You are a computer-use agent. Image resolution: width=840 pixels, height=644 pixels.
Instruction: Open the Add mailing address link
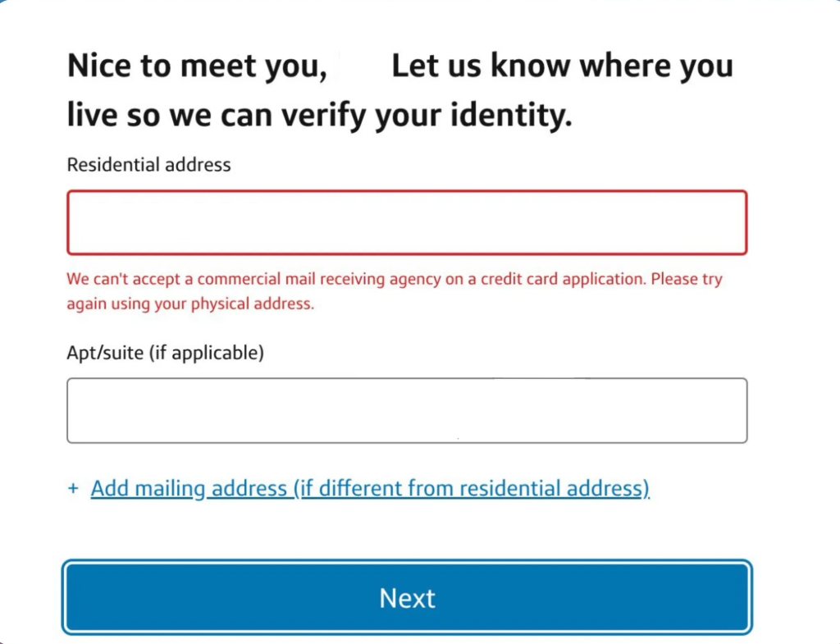click(x=369, y=489)
